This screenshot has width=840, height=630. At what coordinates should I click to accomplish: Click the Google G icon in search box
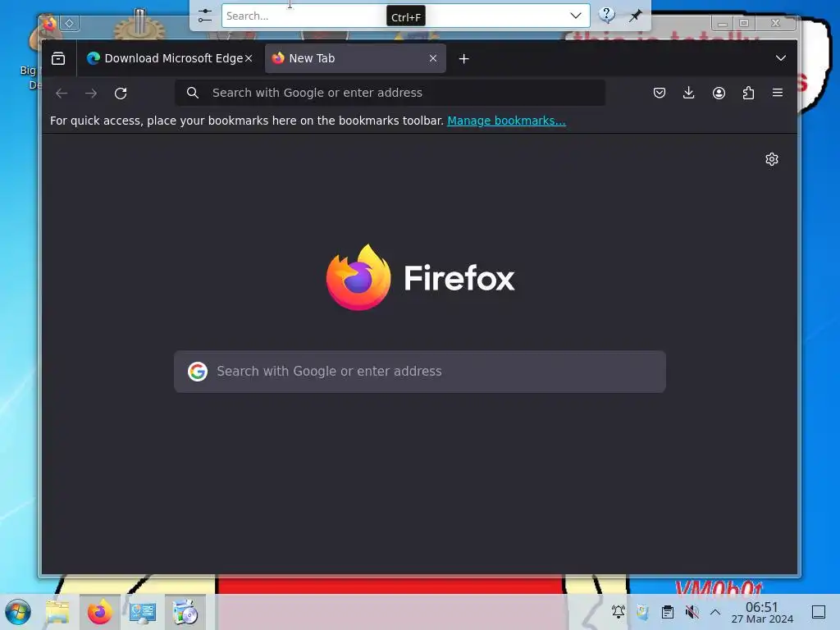(x=198, y=372)
